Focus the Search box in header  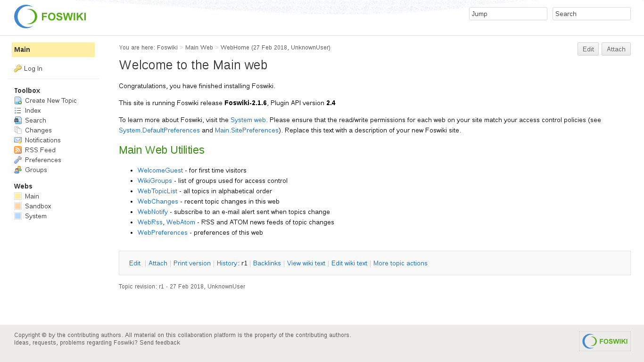click(591, 14)
